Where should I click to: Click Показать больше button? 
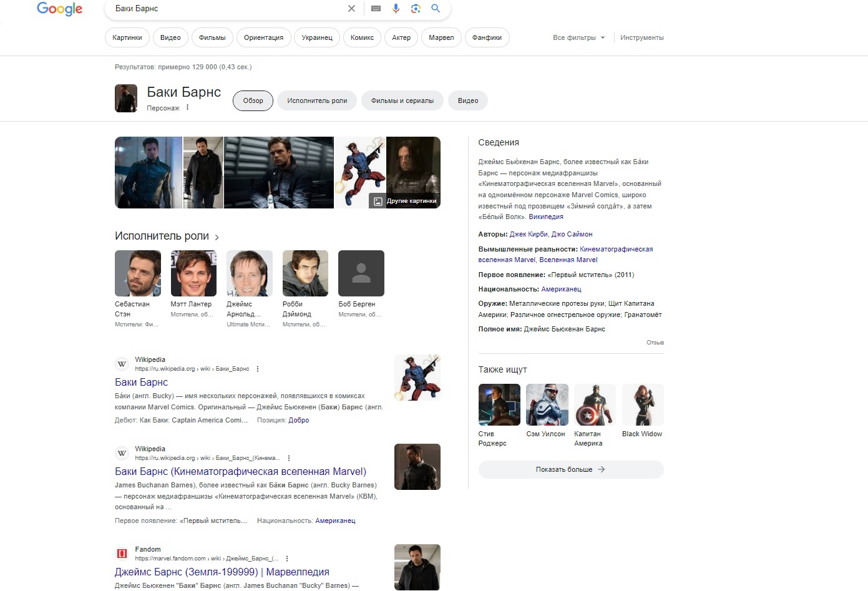tap(571, 469)
